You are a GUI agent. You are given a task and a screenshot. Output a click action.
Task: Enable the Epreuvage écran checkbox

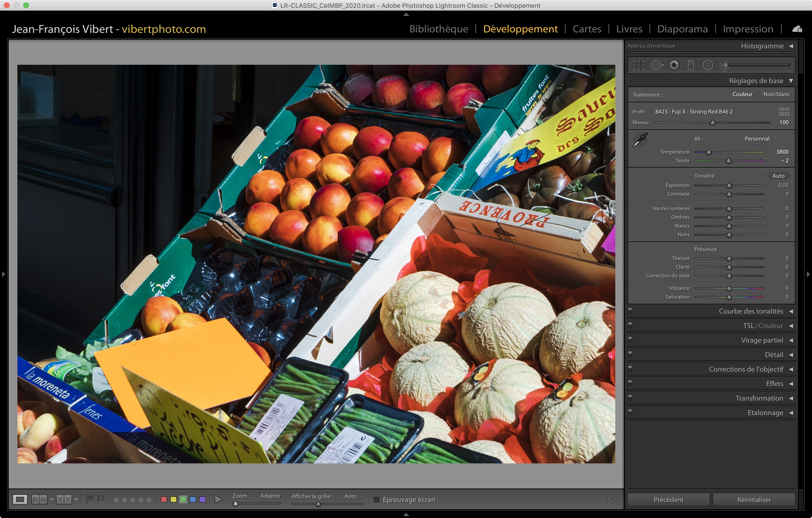point(377,499)
